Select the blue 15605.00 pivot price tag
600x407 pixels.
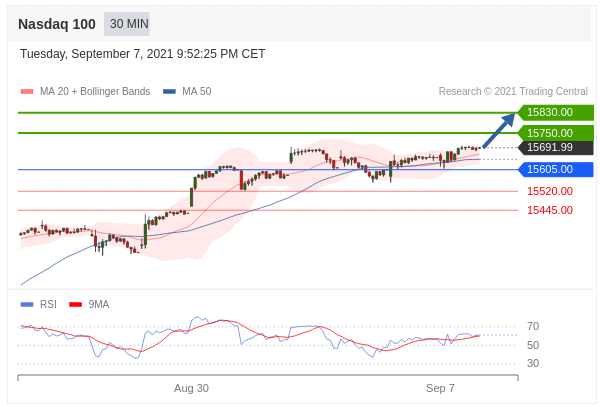tap(555, 170)
